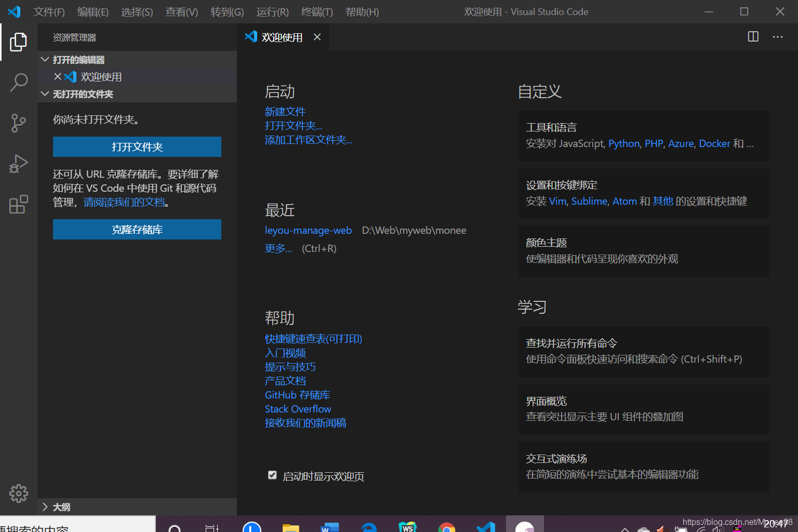Viewport: 798px width, 532px height.
Task: Click the PHP language link
Action: (654, 143)
